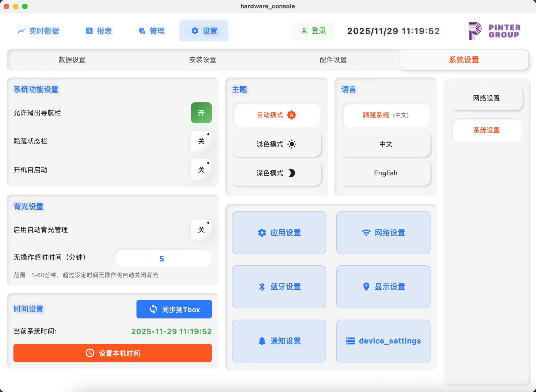Open 网络设置 via the Wi-Fi icon
Screen dimensions: 536x392
pyautogui.click(x=383, y=233)
